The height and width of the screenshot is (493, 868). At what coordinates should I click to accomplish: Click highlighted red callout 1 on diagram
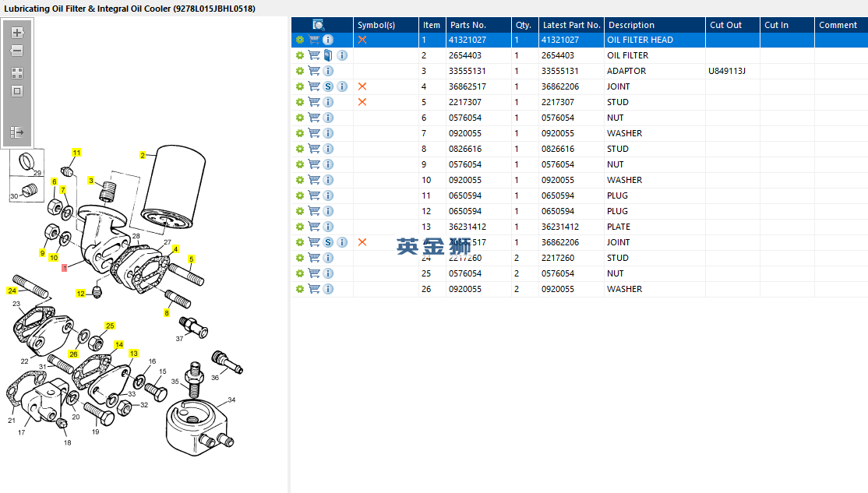click(x=64, y=268)
